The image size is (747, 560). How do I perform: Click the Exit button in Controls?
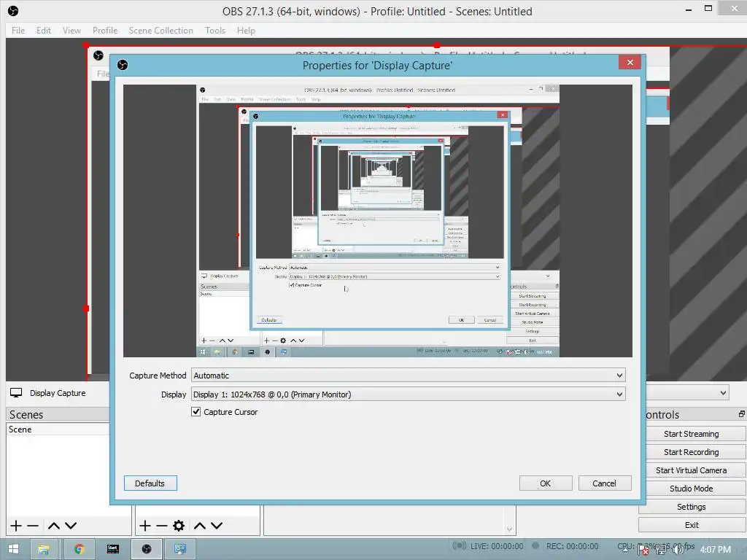692,525
